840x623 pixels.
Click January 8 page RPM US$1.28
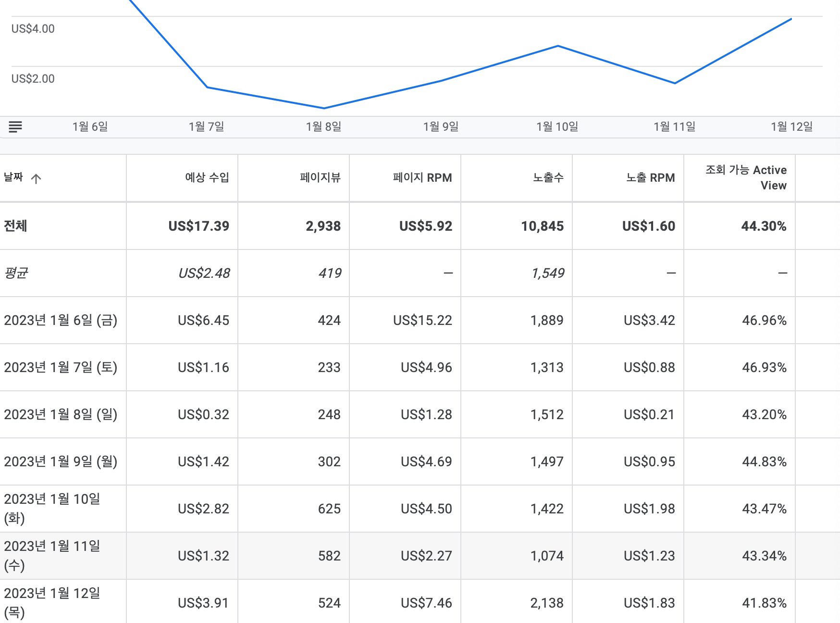click(427, 414)
